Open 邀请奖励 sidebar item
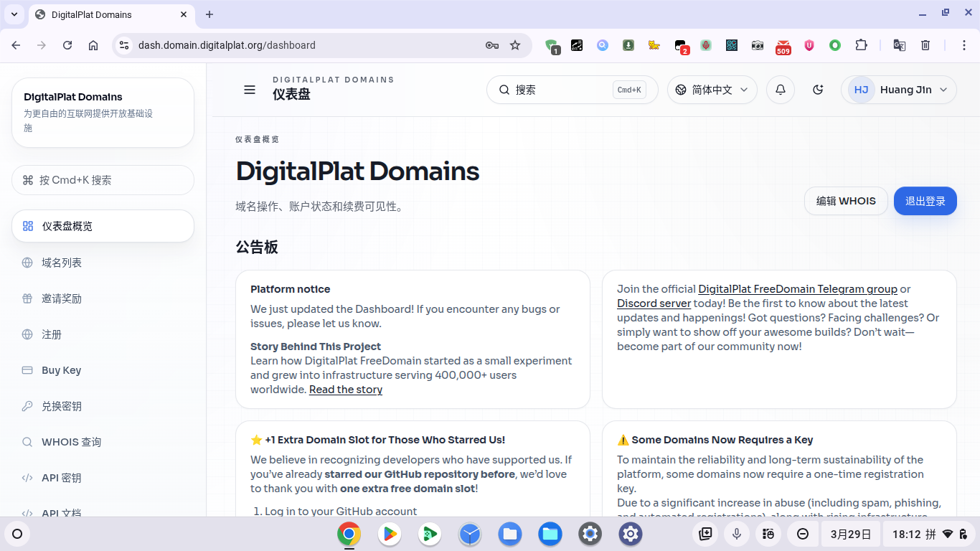 coord(62,298)
